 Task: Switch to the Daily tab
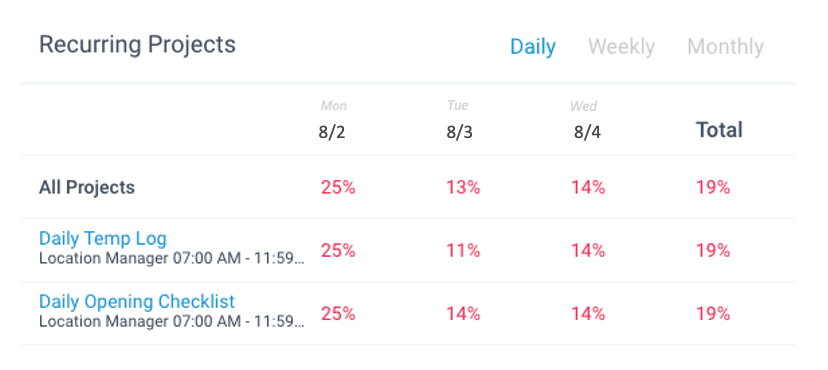[532, 47]
